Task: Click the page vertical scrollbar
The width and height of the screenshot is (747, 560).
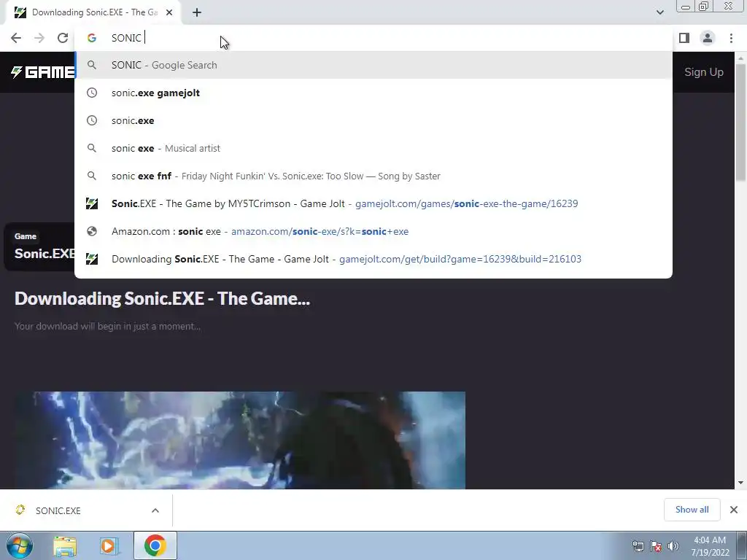Action: coord(740,122)
